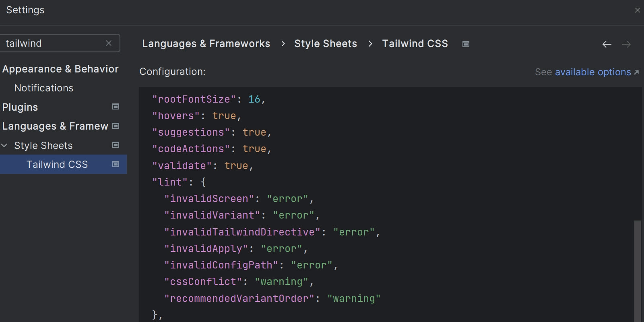Click "cssConflict" warning value
The height and width of the screenshot is (322, 644).
[281, 282]
